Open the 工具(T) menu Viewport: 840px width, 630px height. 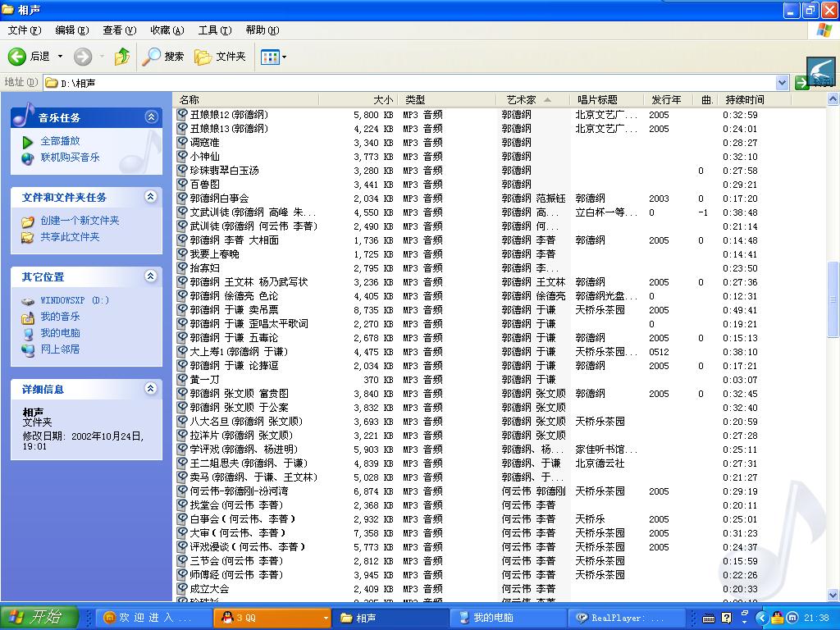pos(214,30)
